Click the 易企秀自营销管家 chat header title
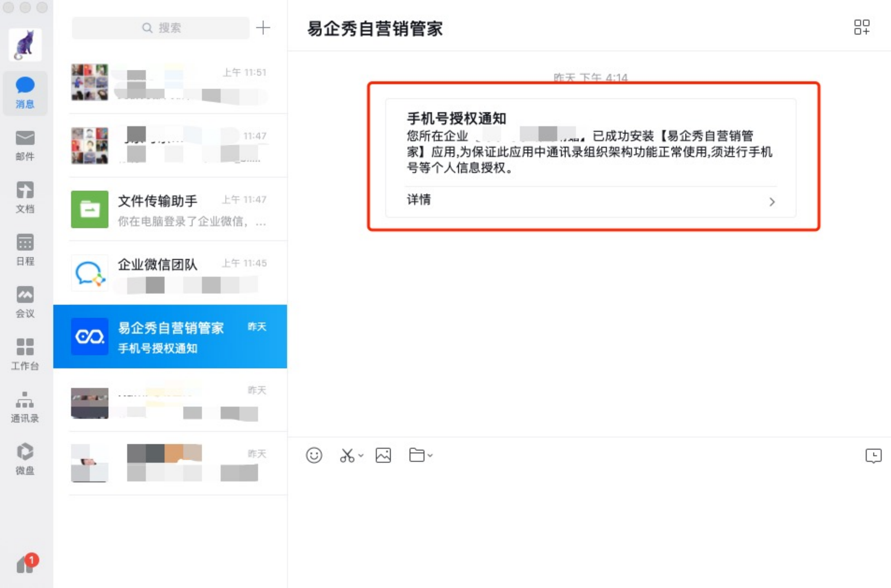Viewport: 891px width, 588px height. point(375,29)
